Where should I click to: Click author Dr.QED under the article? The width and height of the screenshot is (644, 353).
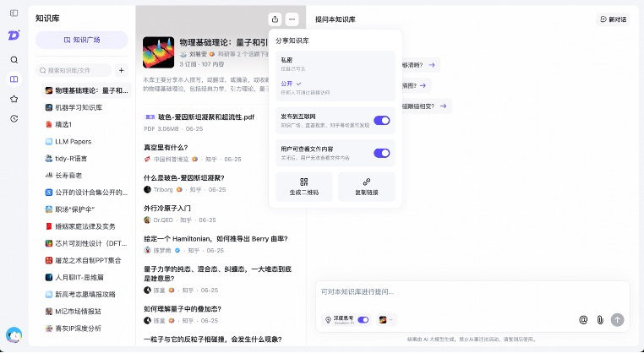(163, 220)
